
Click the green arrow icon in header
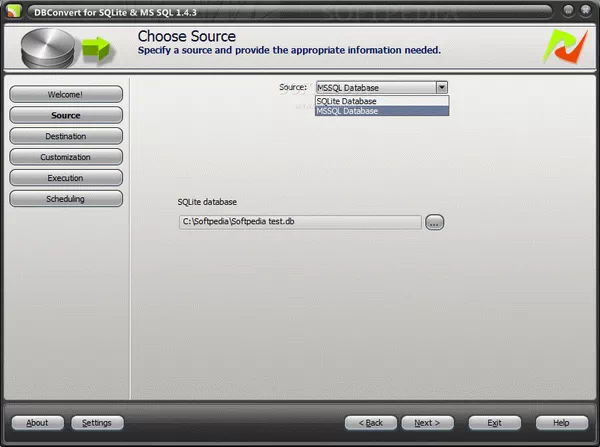tap(96, 49)
